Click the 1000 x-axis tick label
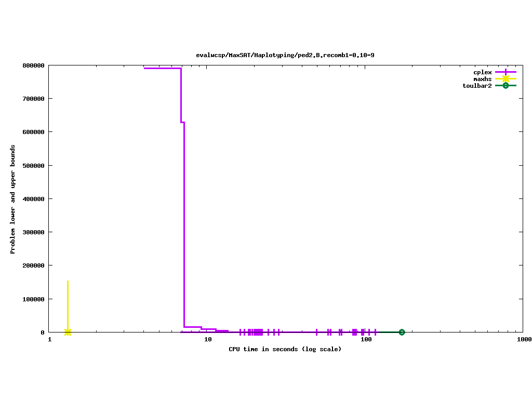This screenshot has height=399, width=532. coord(523,340)
